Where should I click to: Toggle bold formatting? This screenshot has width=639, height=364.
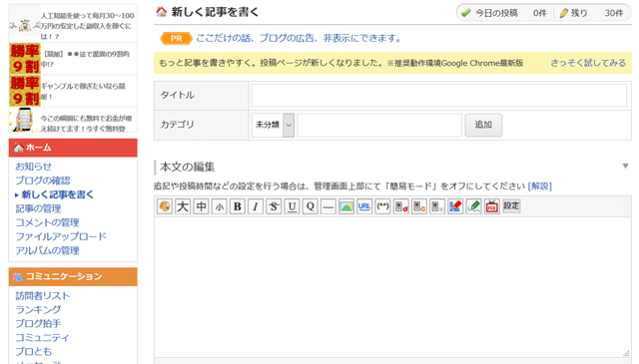[238, 206]
